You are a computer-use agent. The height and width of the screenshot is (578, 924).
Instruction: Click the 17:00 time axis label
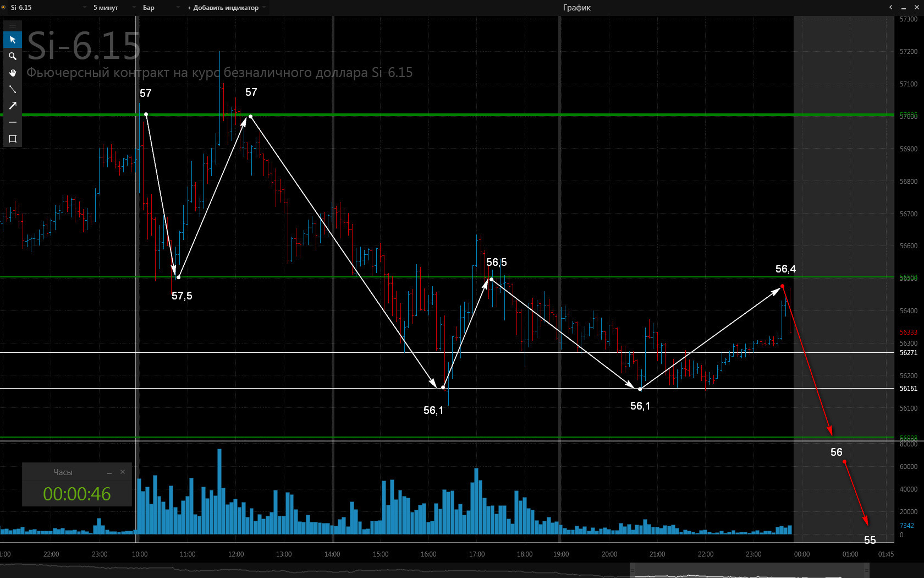pos(477,554)
